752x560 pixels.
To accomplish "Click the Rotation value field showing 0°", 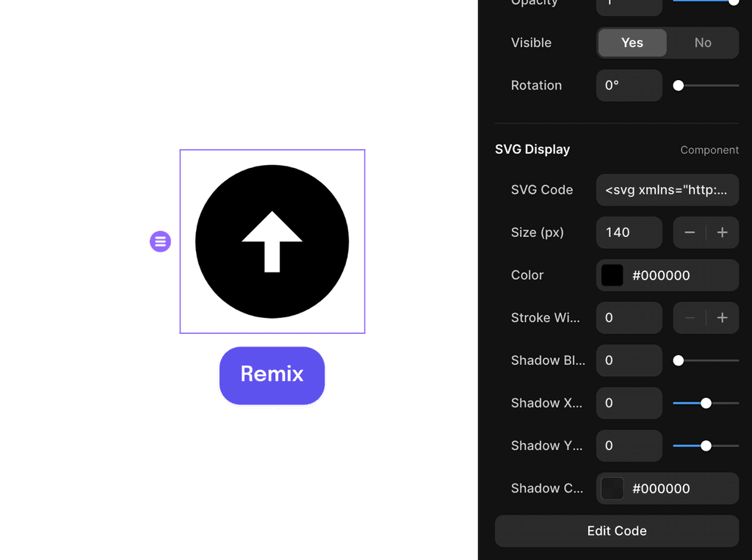I will click(629, 85).
